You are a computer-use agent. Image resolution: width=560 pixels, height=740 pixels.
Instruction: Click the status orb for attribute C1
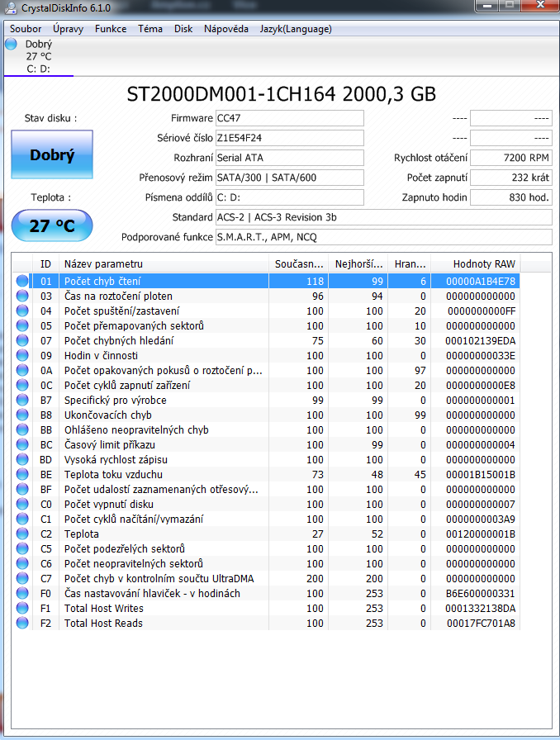22,519
